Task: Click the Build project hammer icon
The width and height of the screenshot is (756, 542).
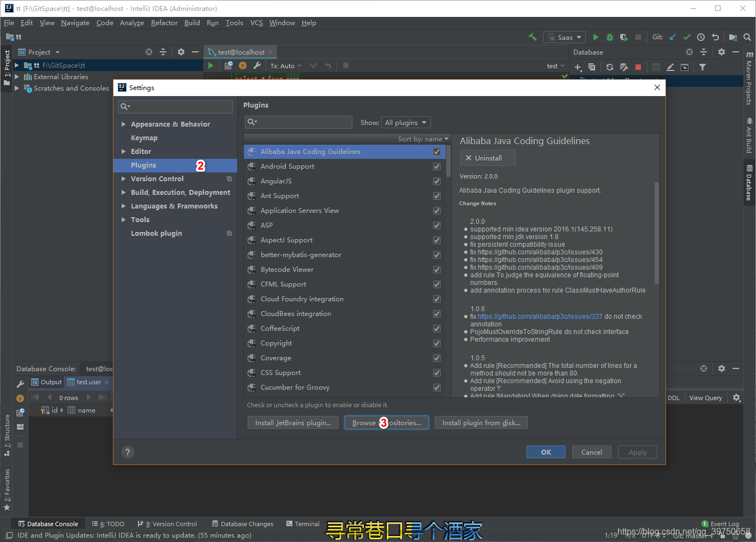Action: point(532,37)
